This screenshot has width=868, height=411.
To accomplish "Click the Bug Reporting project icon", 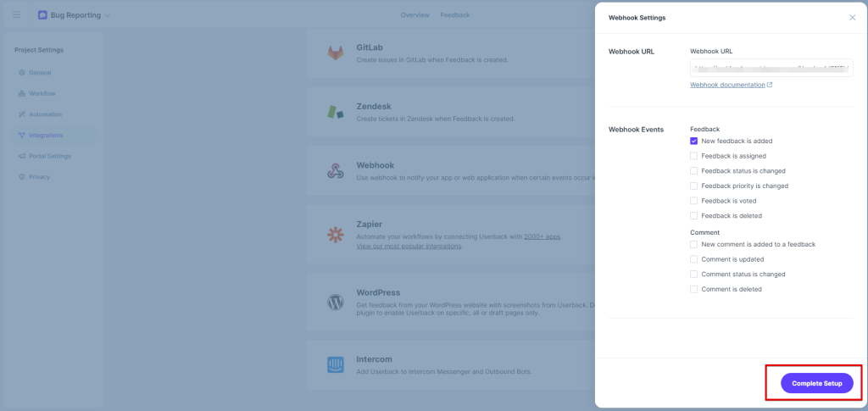I will [x=42, y=15].
